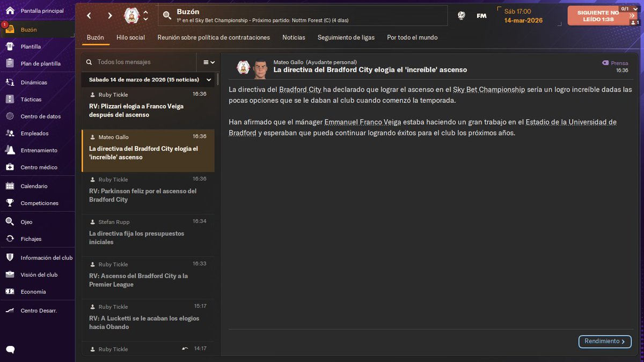The width and height of the screenshot is (644, 362).
Task: Open the message list view options dropdown
Action: point(209,62)
